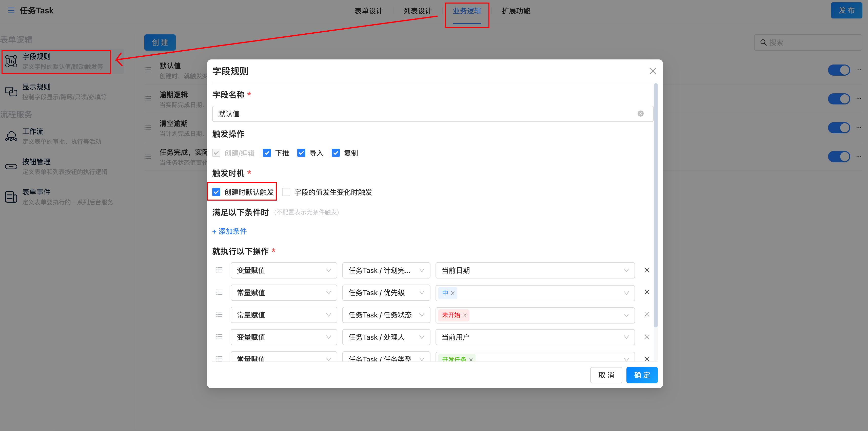868x431 pixels.
Task: Open the 变量赋值 dropdown in 处理人 row
Action: (284, 337)
